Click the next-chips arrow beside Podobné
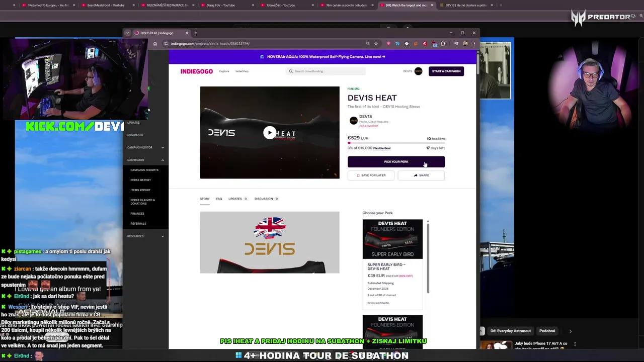Viewport: 644px width, 362px height. coord(570,331)
